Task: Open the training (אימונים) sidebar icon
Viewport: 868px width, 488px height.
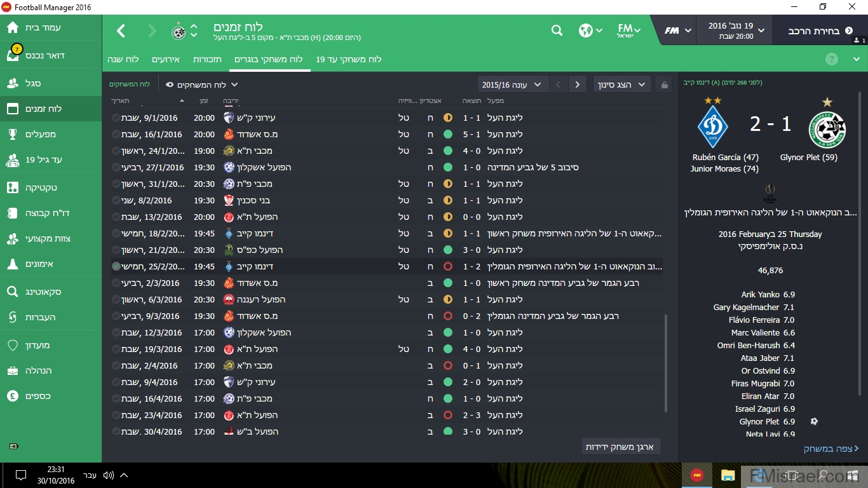Action: [x=13, y=264]
